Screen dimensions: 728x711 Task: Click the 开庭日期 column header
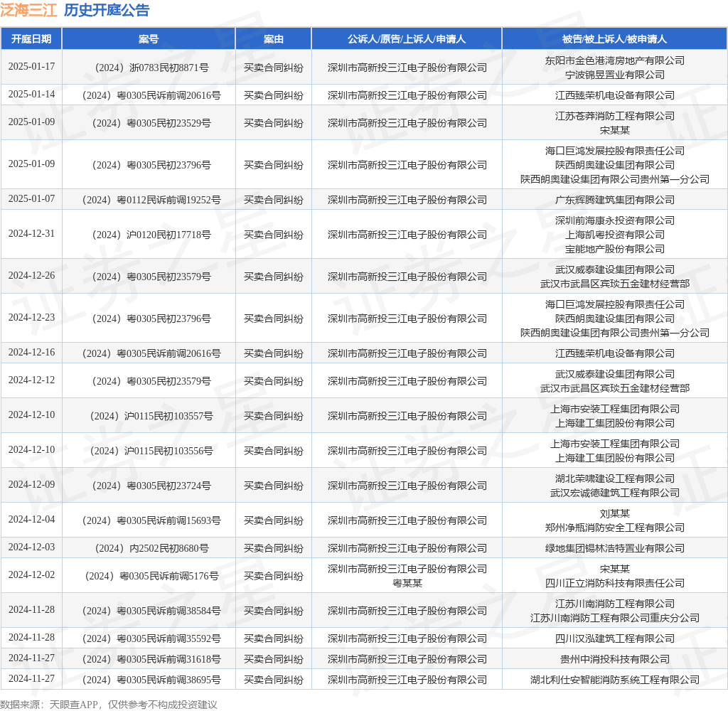pos(31,39)
